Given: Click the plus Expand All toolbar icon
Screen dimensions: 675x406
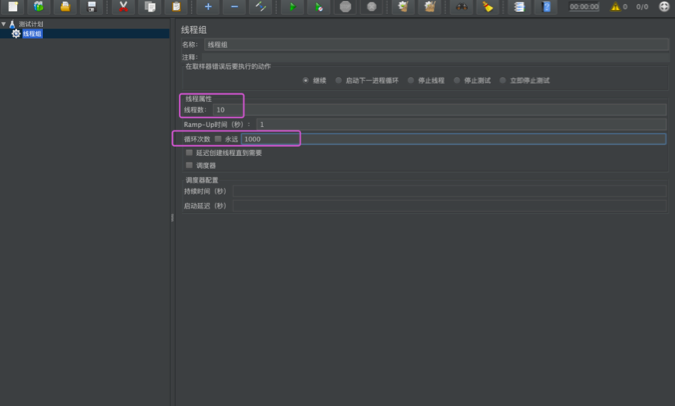Looking at the screenshot, I should [x=208, y=7].
